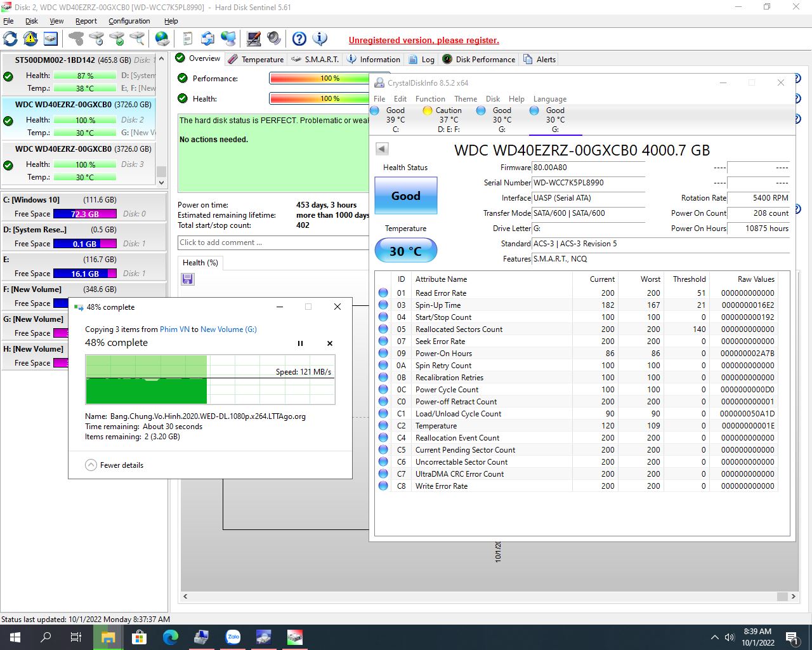Open Microsoft Store from the taskbar
Viewport: 812px width, 650px height.
pos(139,637)
